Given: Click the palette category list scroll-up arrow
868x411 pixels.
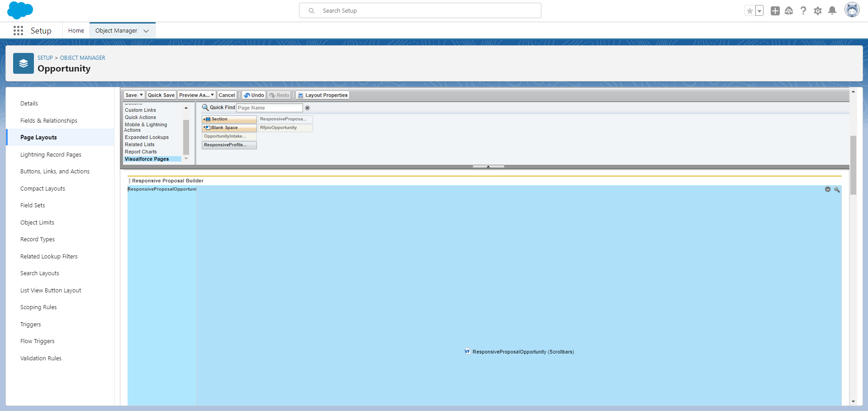Looking at the screenshot, I should (x=186, y=108).
